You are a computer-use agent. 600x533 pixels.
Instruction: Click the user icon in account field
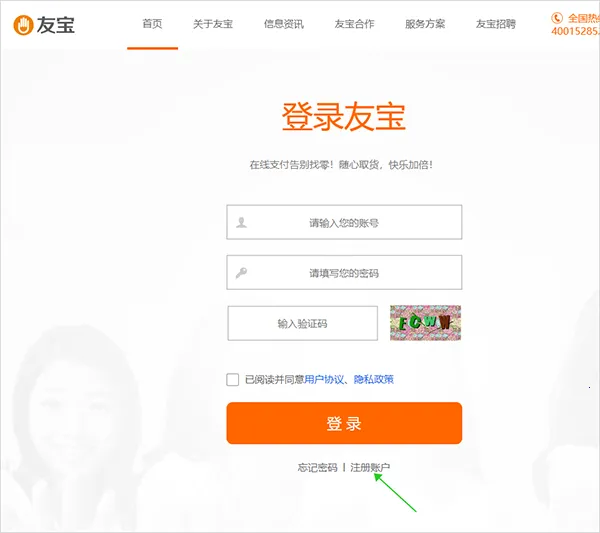click(x=241, y=222)
